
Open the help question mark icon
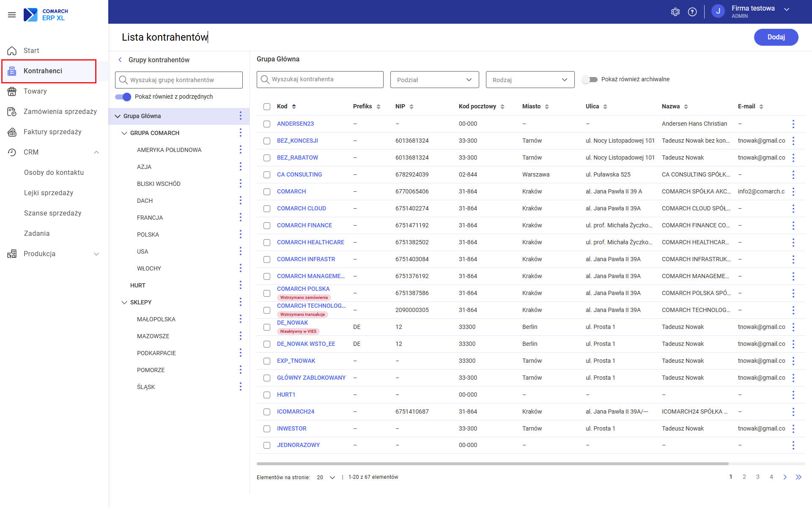[692, 12]
